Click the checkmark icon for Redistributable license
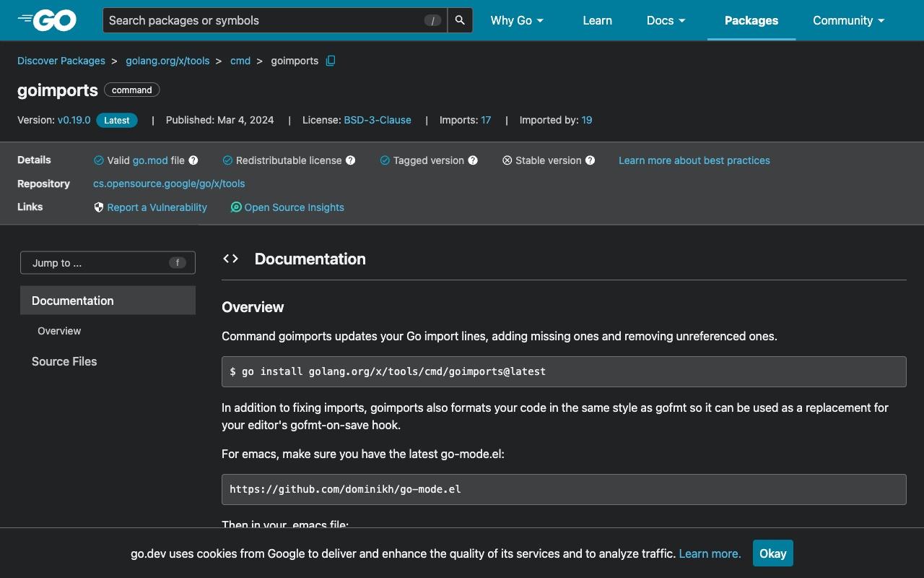 pyautogui.click(x=227, y=160)
